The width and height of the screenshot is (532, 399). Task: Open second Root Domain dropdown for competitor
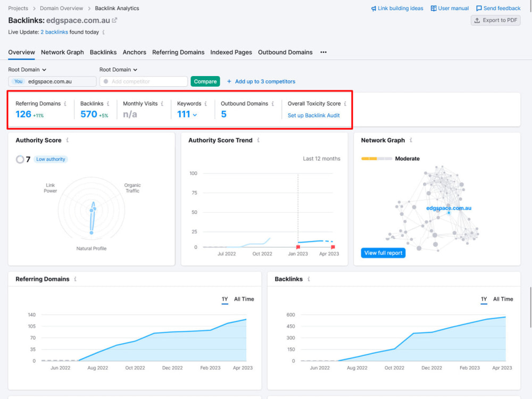(x=119, y=70)
